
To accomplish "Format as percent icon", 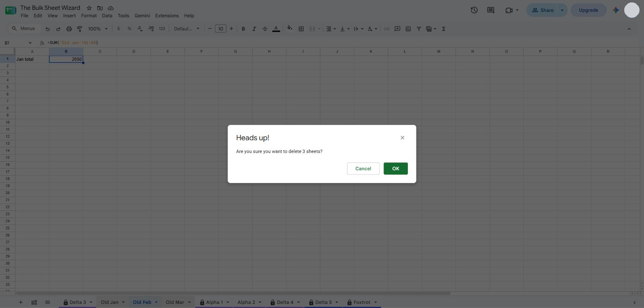I will pyautogui.click(x=129, y=29).
